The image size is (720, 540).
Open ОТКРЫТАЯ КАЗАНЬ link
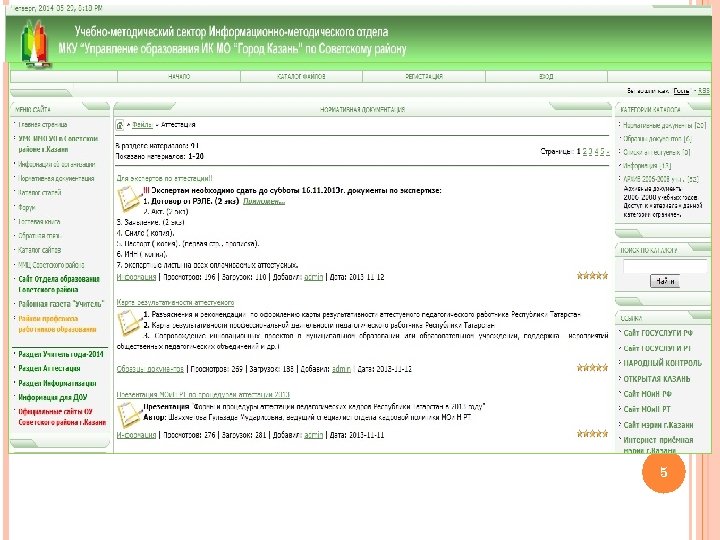point(657,379)
